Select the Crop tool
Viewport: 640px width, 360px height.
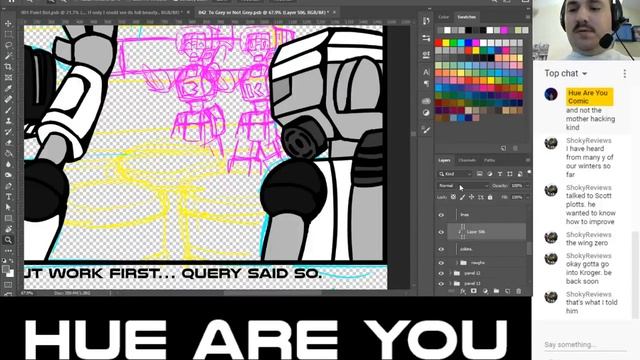coord(8,67)
